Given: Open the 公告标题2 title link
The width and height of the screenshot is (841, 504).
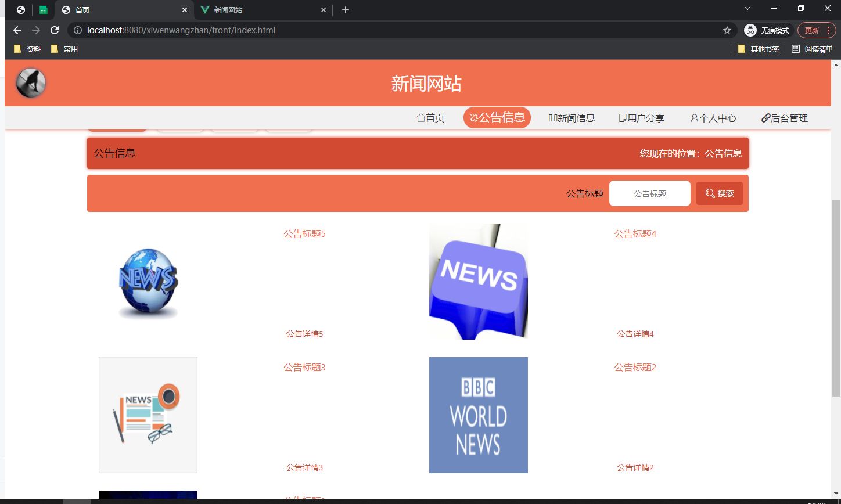Looking at the screenshot, I should 635,368.
